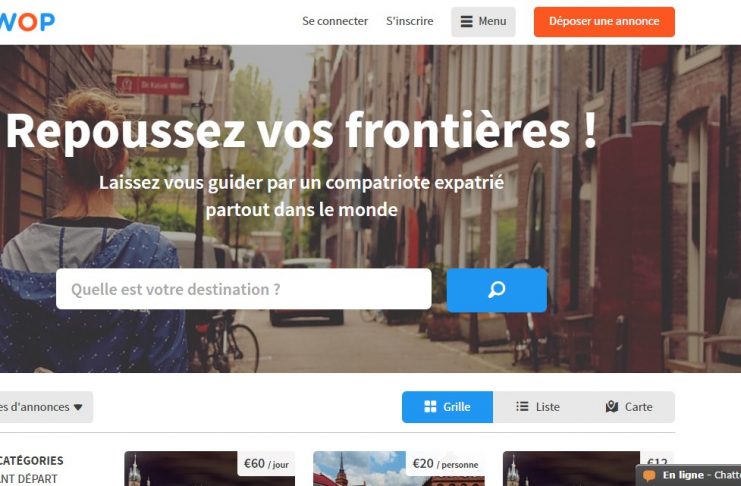
Task: Click the Grille tab label
Action: (x=457, y=407)
